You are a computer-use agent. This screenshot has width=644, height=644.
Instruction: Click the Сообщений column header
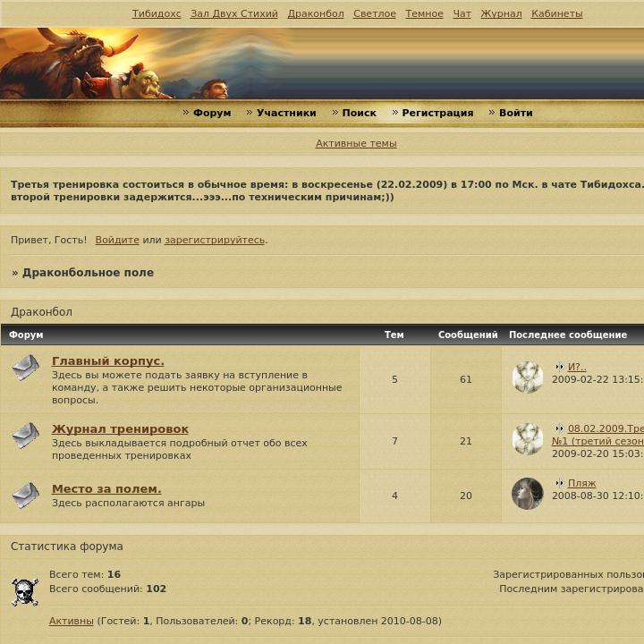click(468, 335)
